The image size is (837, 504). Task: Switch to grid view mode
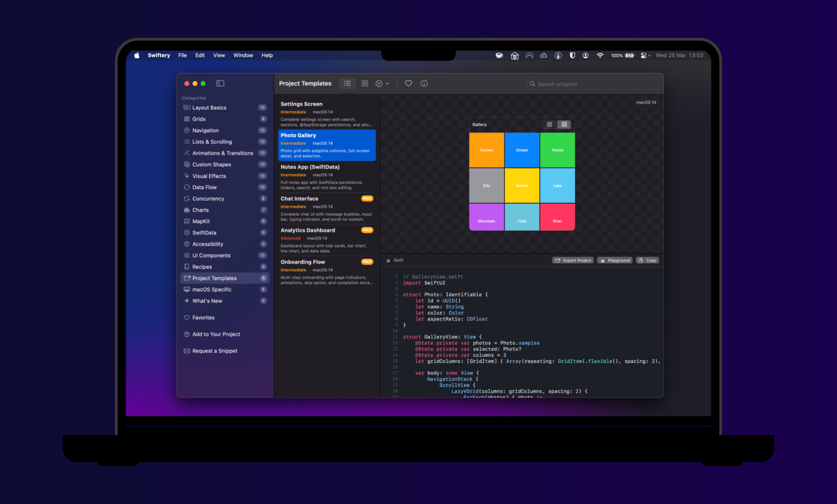point(365,83)
